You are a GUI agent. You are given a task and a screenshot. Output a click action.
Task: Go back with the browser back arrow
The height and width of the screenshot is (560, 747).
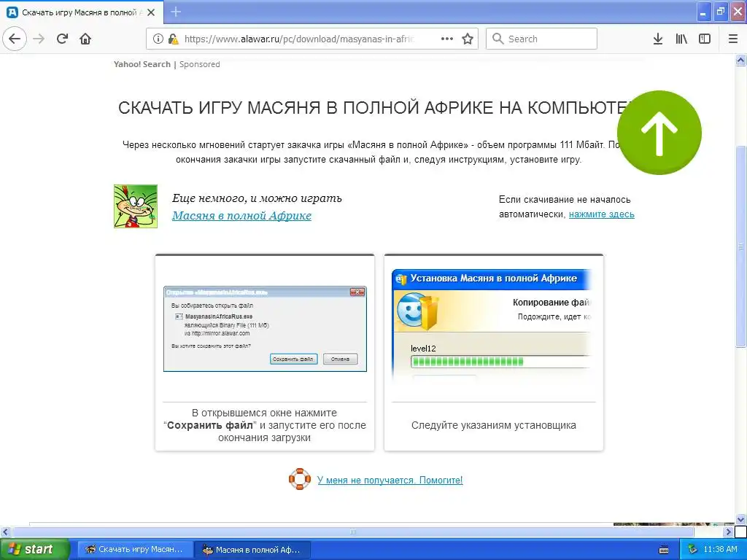click(x=15, y=39)
